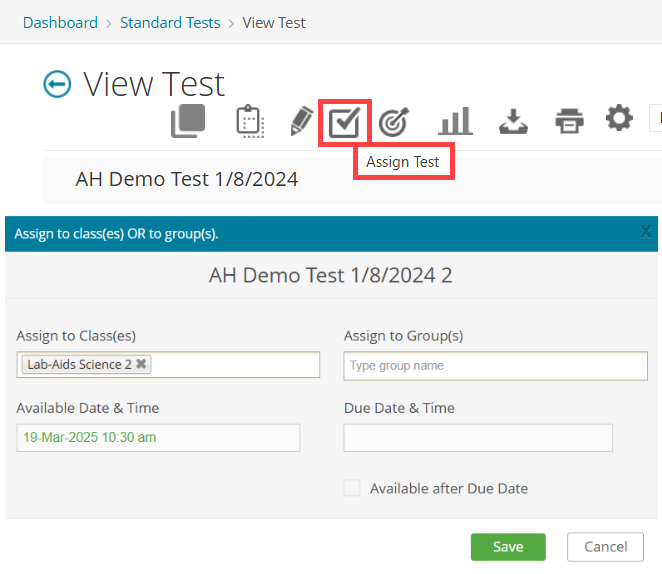Image resolution: width=662 pixels, height=574 pixels.
Task: Click the target bullseye icon
Action: click(394, 121)
